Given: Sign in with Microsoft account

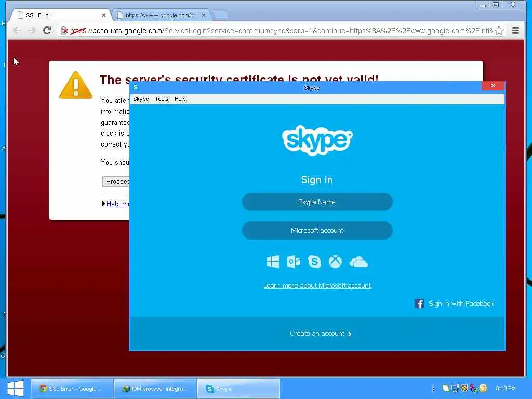Looking at the screenshot, I should 317,230.
